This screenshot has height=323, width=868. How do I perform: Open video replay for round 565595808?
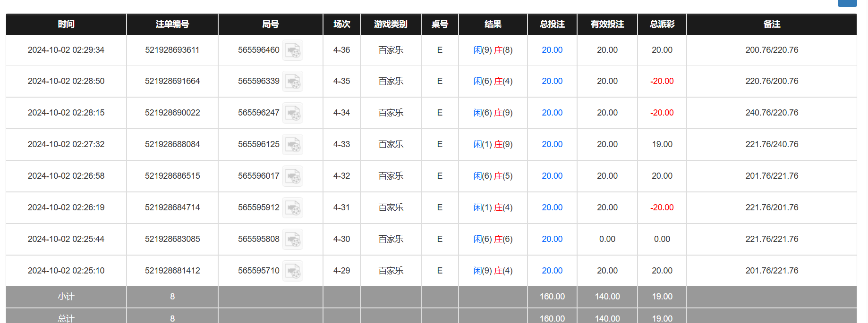point(292,240)
